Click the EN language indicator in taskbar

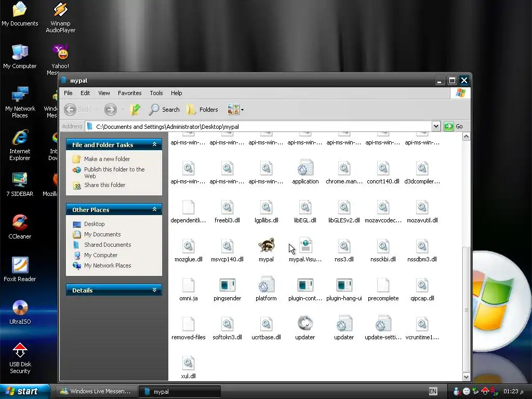click(433, 391)
